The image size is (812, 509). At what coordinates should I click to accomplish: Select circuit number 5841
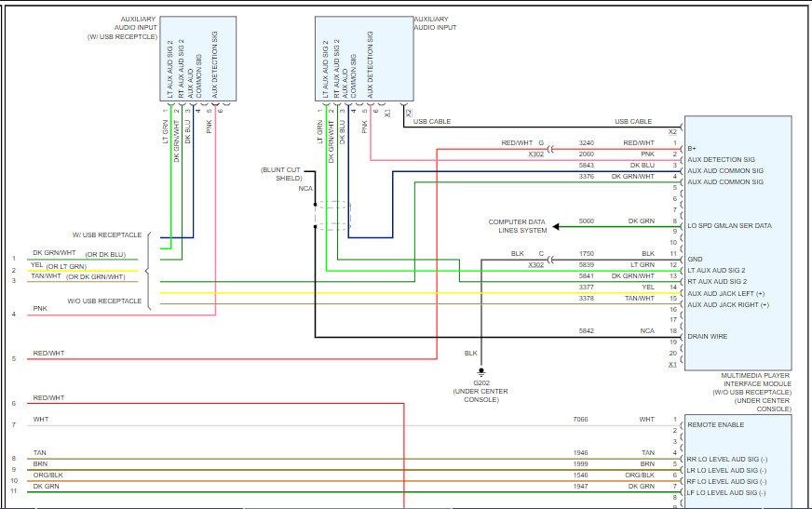pyautogui.click(x=587, y=275)
